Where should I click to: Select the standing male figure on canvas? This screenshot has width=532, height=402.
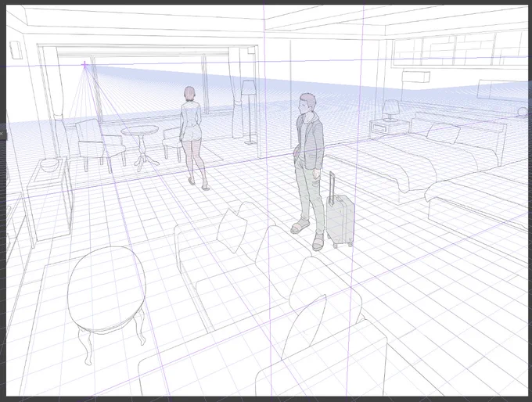pyautogui.click(x=308, y=172)
